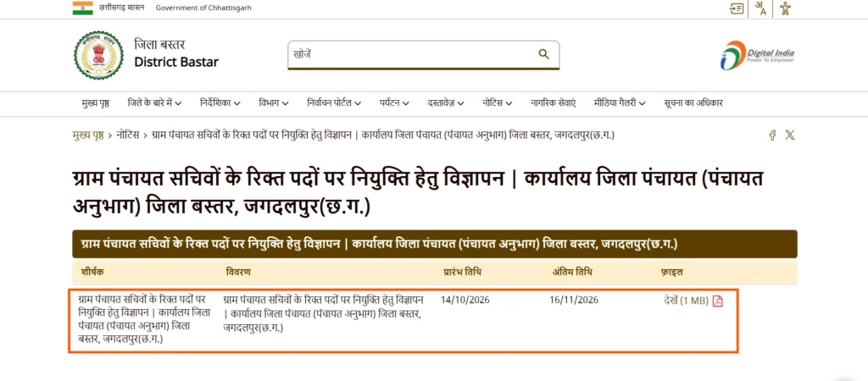Open the सूचना का अधिकार menu item

pyautogui.click(x=693, y=102)
